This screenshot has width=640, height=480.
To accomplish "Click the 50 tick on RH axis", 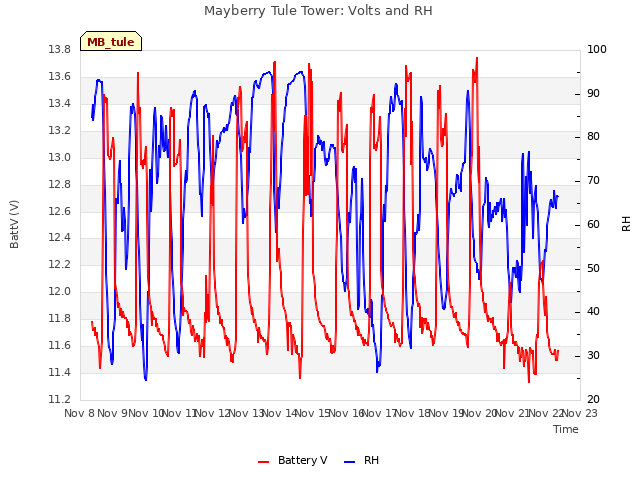I will (593, 269).
